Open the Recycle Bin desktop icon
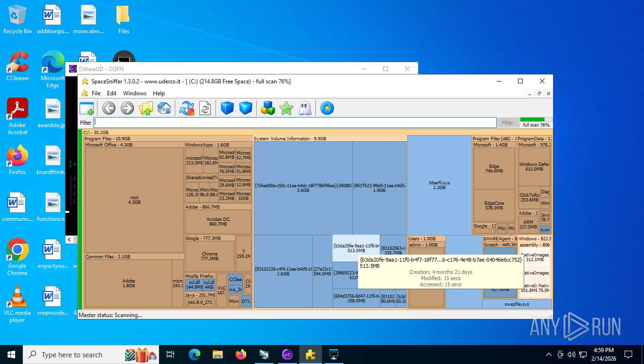Screen dimensions: 644x364 pos(18,20)
